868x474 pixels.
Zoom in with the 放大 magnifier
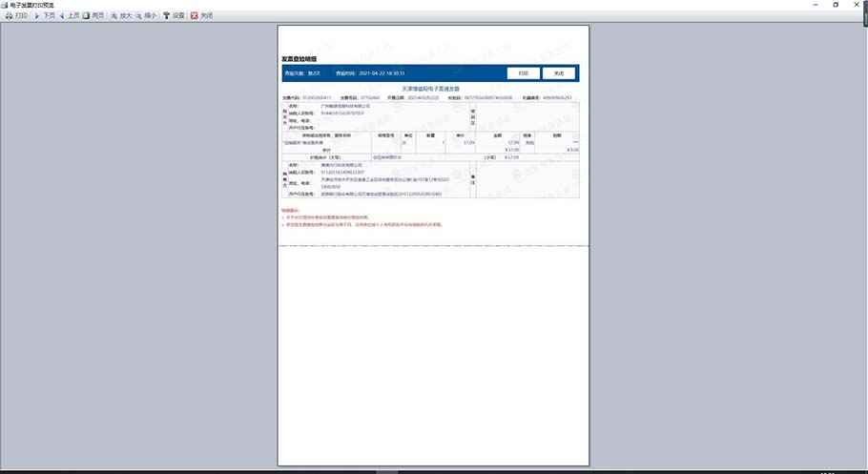pyautogui.click(x=120, y=16)
